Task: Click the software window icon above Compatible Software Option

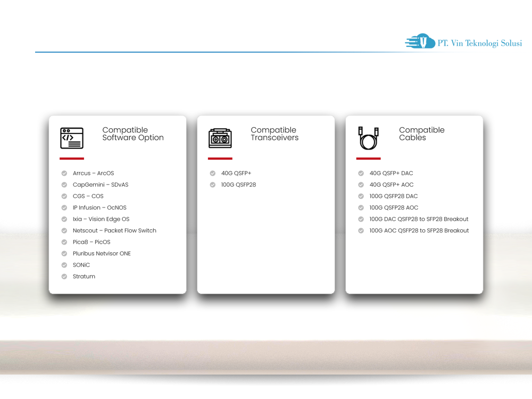Action: (72, 138)
